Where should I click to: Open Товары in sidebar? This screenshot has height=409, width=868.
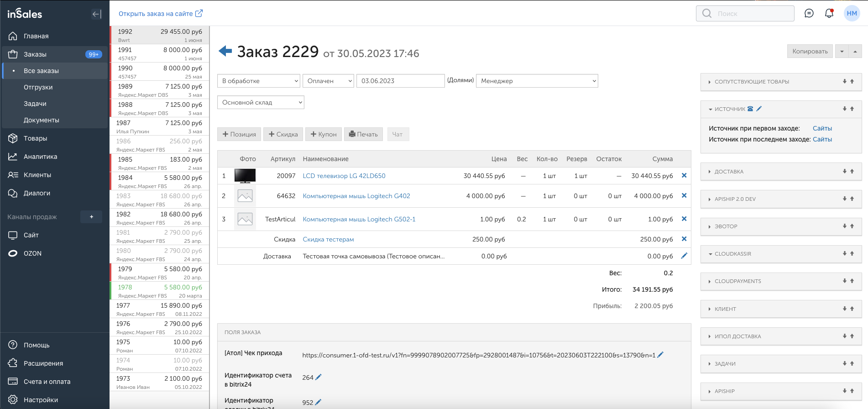[x=55, y=138]
